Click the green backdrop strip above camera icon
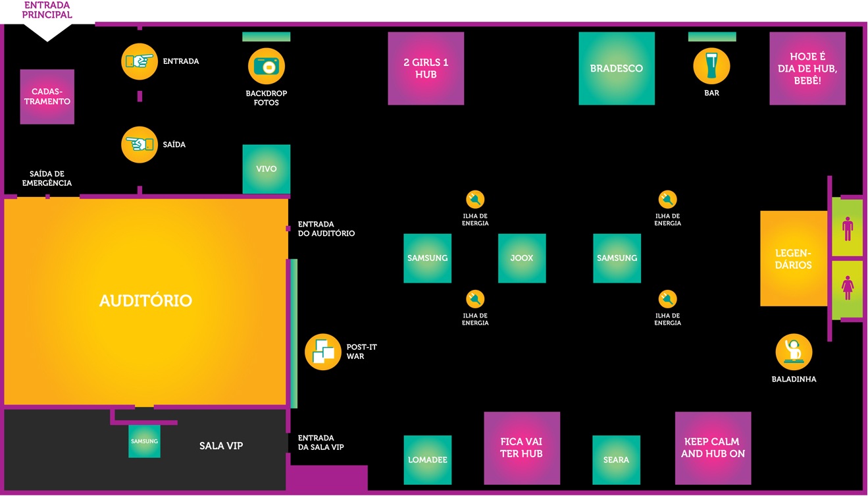Image resolution: width=868 pixels, height=496 pixels. pyautogui.click(x=267, y=37)
